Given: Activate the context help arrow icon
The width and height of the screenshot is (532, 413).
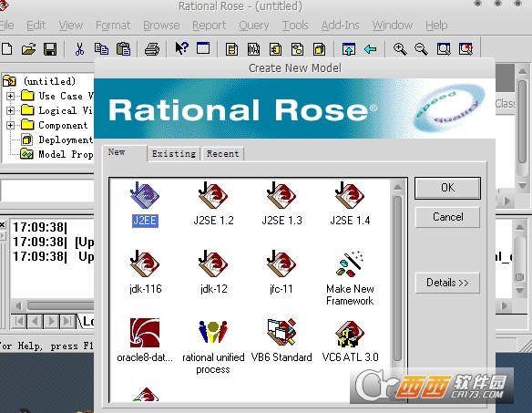Looking at the screenshot, I should (x=181, y=48).
